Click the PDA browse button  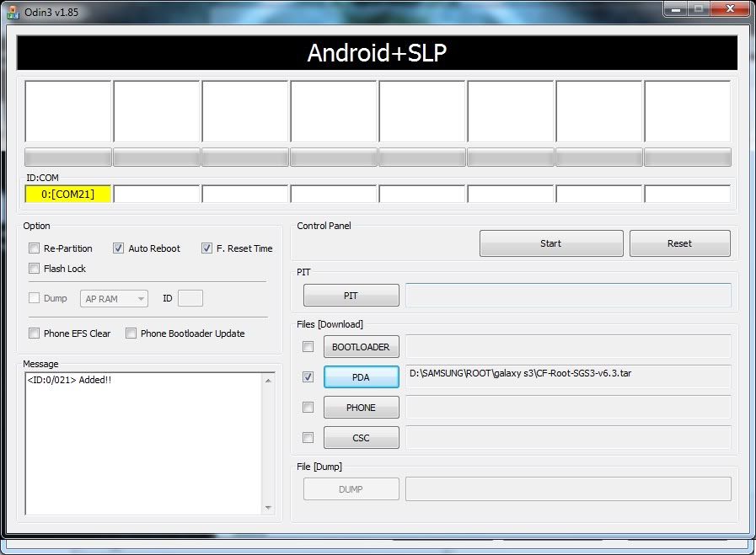point(362,377)
